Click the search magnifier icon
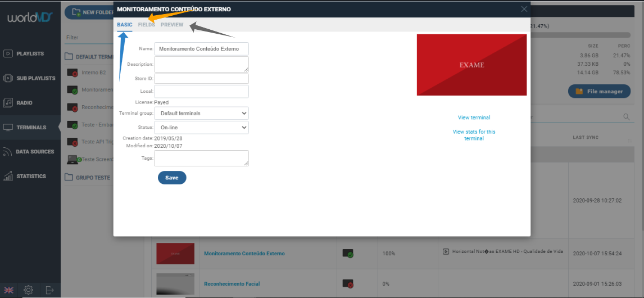 (x=627, y=117)
